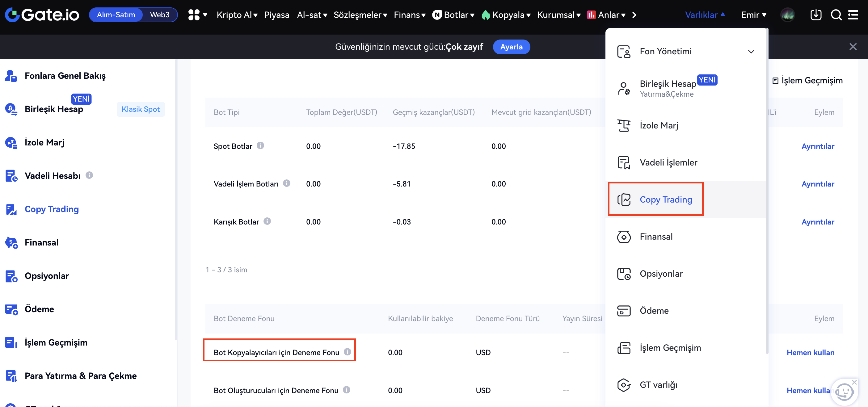This screenshot has width=868, height=407.
Task: Select Alım-Satım mode toggle
Action: click(116, 15)
